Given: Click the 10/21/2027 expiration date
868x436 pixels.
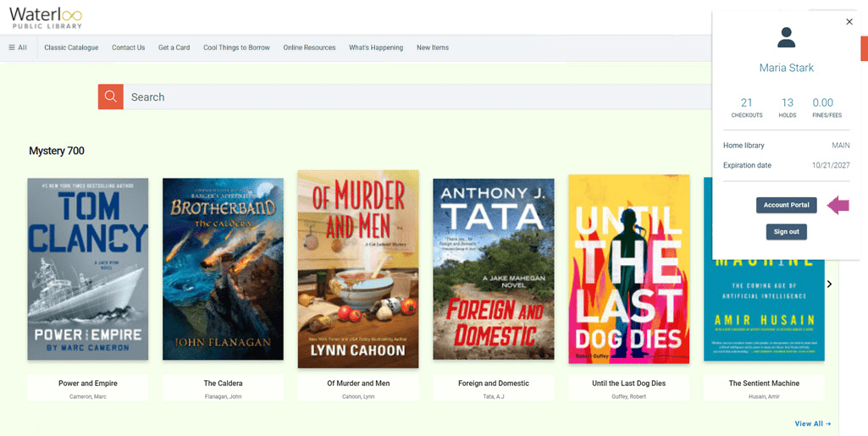Looking at the screenshot, I should tap(831, 165).
